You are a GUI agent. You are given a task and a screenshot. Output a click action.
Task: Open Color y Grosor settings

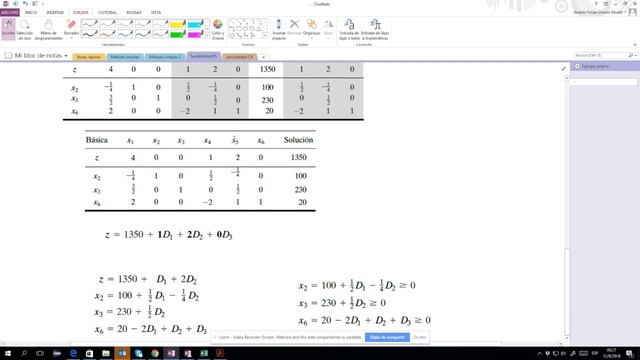(x=218, y=29)
